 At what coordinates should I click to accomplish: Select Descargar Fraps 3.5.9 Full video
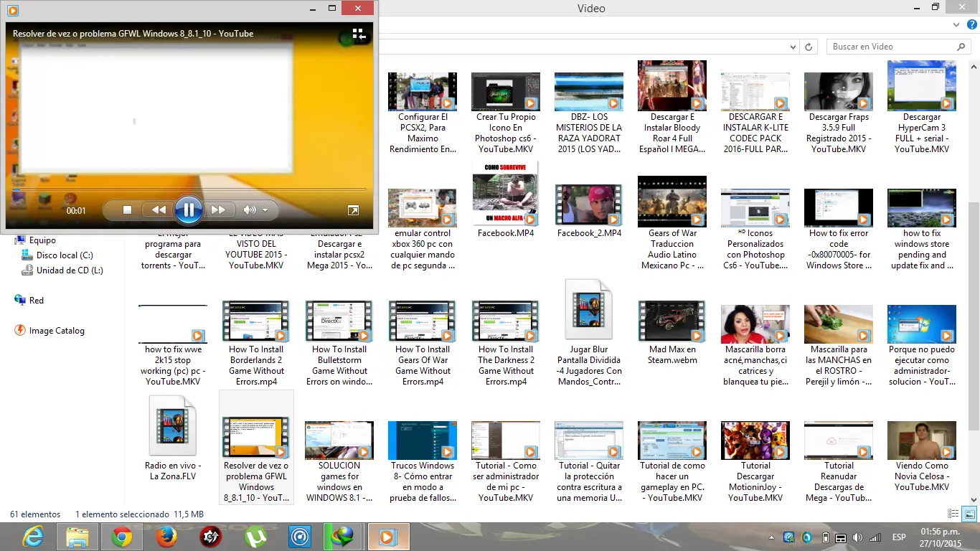click(x=839, y=113)
